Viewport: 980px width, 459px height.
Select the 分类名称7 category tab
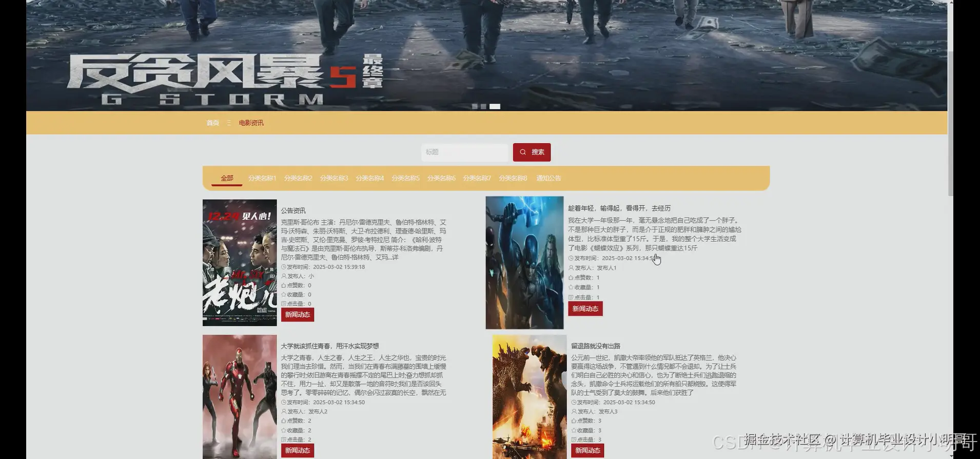coord(477,178)
